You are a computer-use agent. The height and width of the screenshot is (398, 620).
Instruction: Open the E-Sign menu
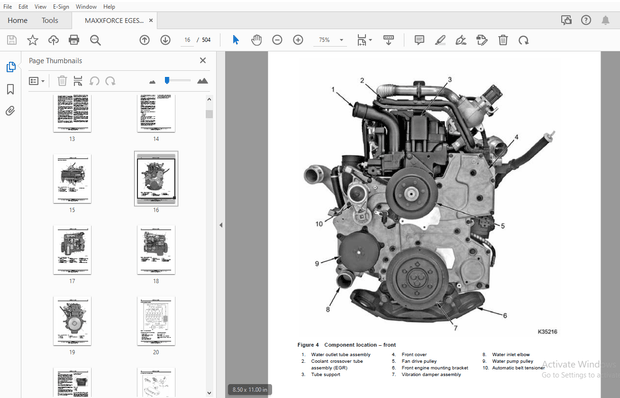[61, 7]
